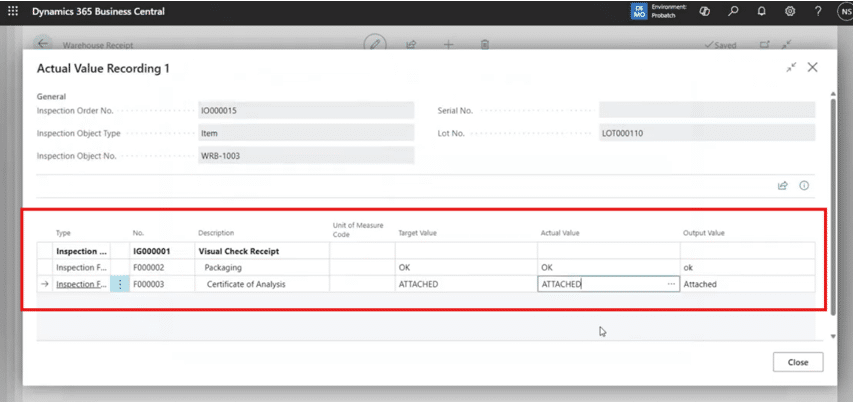Image resolution: width=853 pixels, height=402 pixels.
Task: Open the help question mark
Action: tap(817, 11)
